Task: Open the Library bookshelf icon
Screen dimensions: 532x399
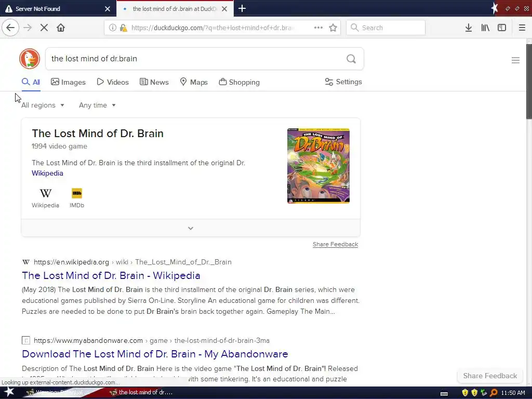Action: (x=485, y=28)
